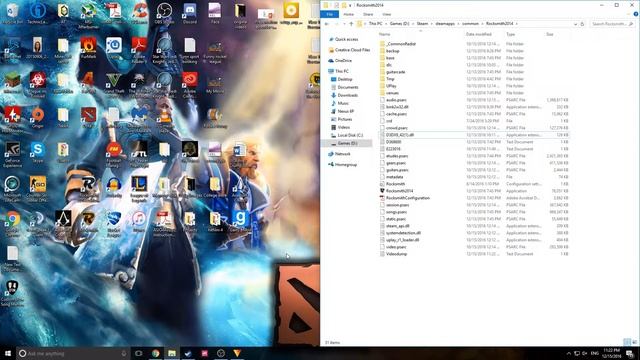Click 'steamapps' in the address path
Screen dimensions: 640x360
click(445, 24)
